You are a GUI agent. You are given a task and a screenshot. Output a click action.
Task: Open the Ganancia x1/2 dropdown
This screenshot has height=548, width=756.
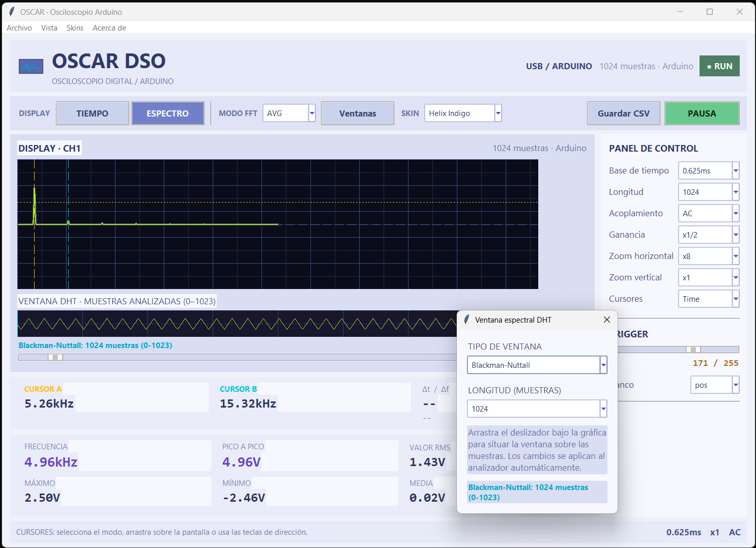709,235
